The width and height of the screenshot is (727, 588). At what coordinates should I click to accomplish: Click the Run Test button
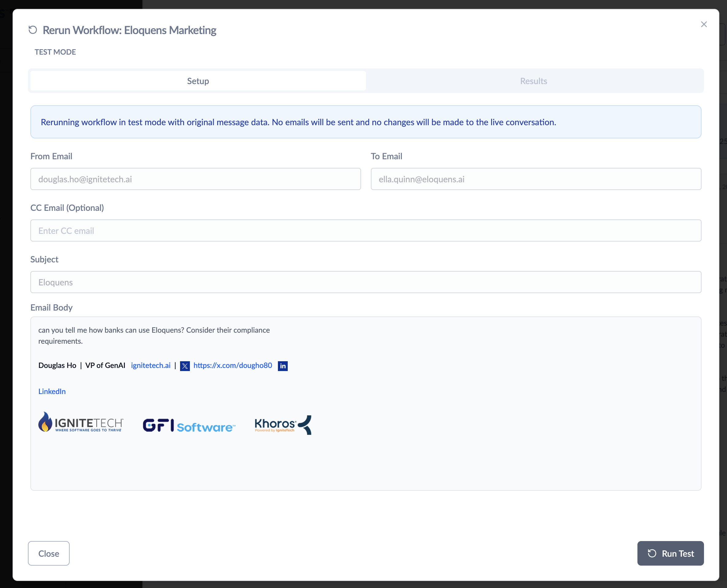[x=671, y=553]
